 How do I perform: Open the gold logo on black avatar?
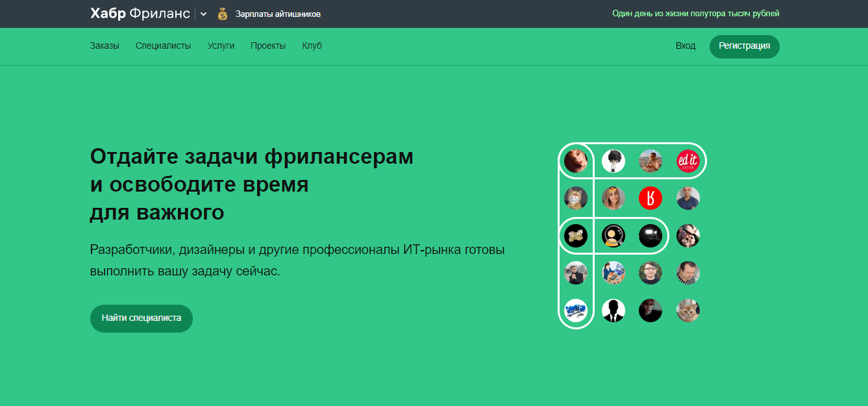tap(576, 236)
